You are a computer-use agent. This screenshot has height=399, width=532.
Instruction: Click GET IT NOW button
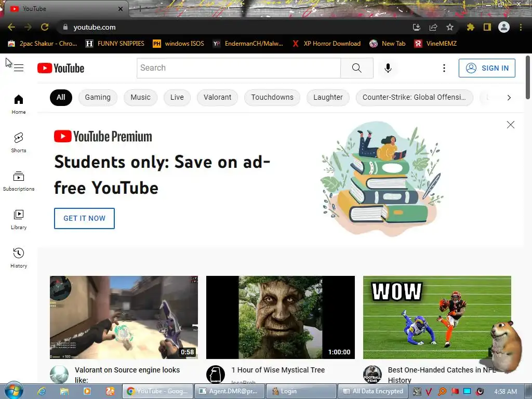[x=84, y=218]
